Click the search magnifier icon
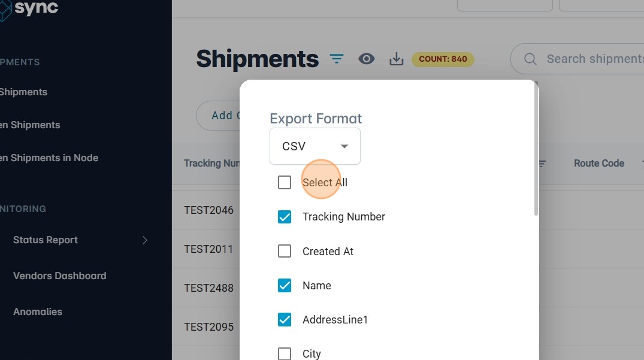The height and width of the screenshot is (360, 644). tap(530, 59)
